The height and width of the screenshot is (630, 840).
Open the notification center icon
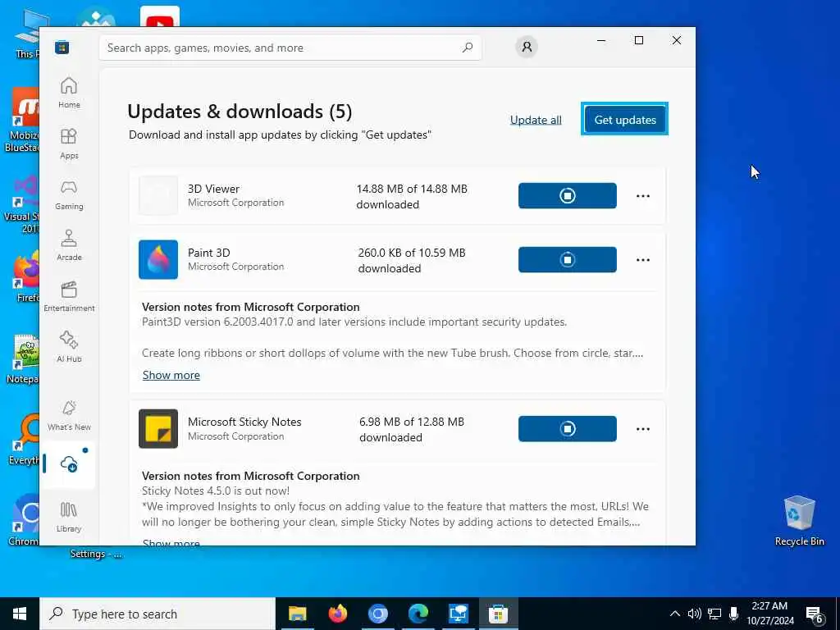(815, 614)
